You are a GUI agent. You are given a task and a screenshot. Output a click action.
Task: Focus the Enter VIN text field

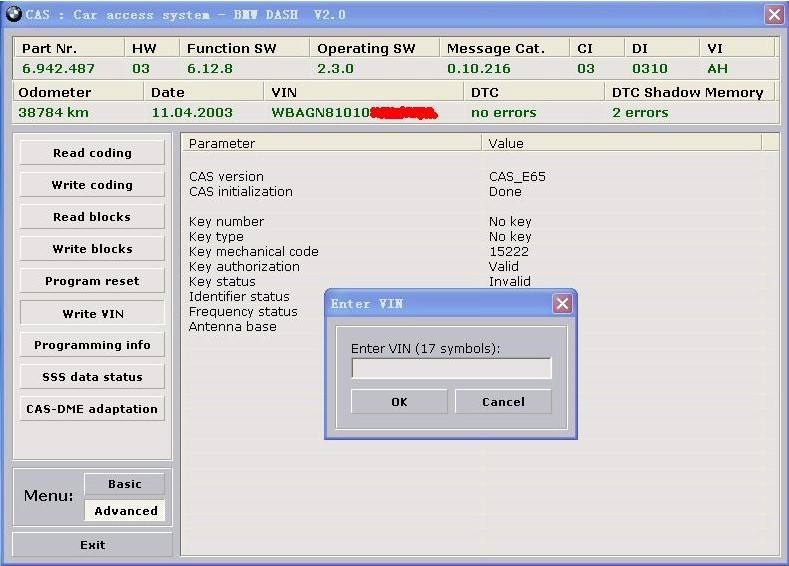451,369
